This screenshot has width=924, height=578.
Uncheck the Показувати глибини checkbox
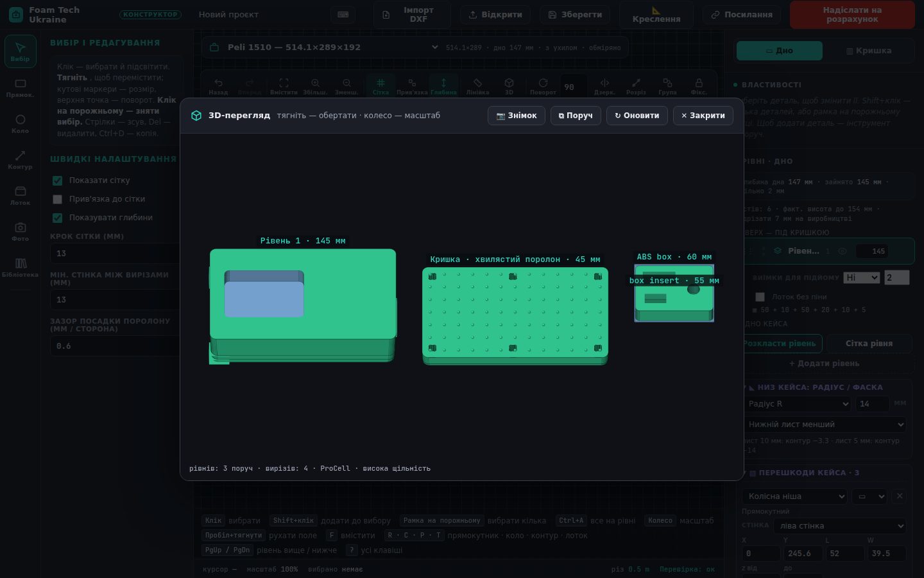point(57,218)
